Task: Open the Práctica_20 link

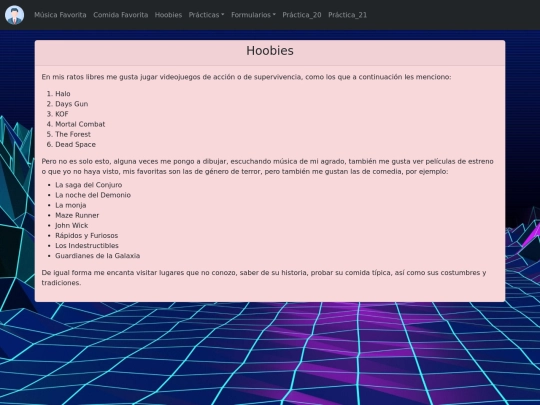Action: [x=302, y=15]
